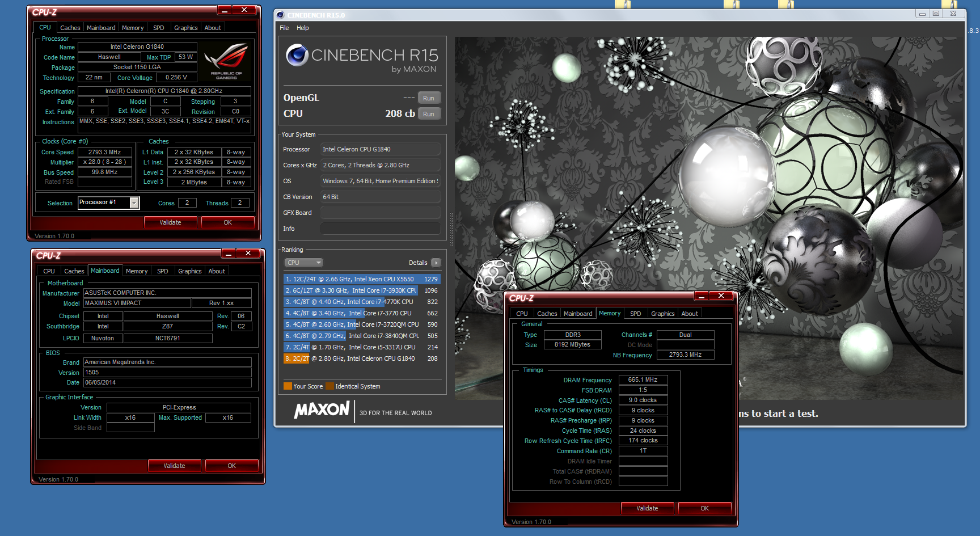The height and width of the screenshot is (536, 980).
Task: Select About tab in Memory CPU-Z window
Action: [x=690, y=314]
